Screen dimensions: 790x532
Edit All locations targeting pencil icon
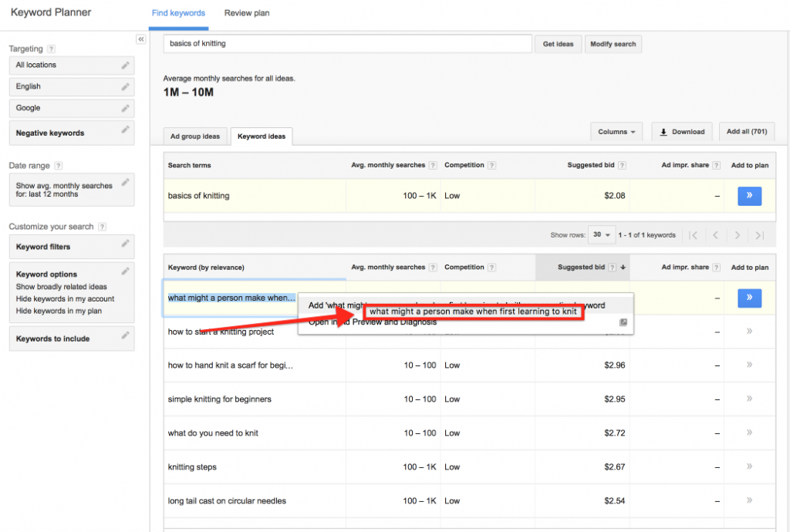point(125,65)
